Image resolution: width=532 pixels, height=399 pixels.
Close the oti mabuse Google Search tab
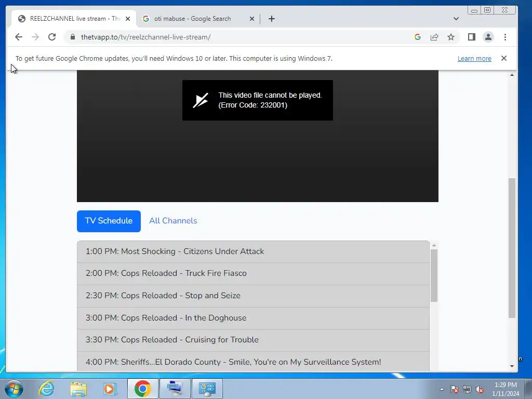[252, 19]
